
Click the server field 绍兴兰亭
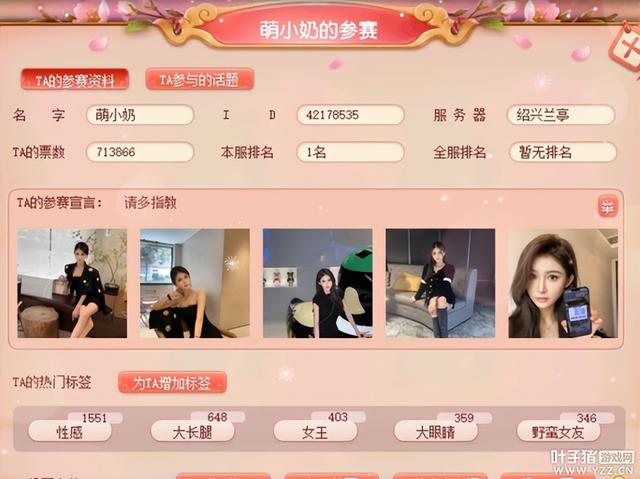[x=561, y=115]
